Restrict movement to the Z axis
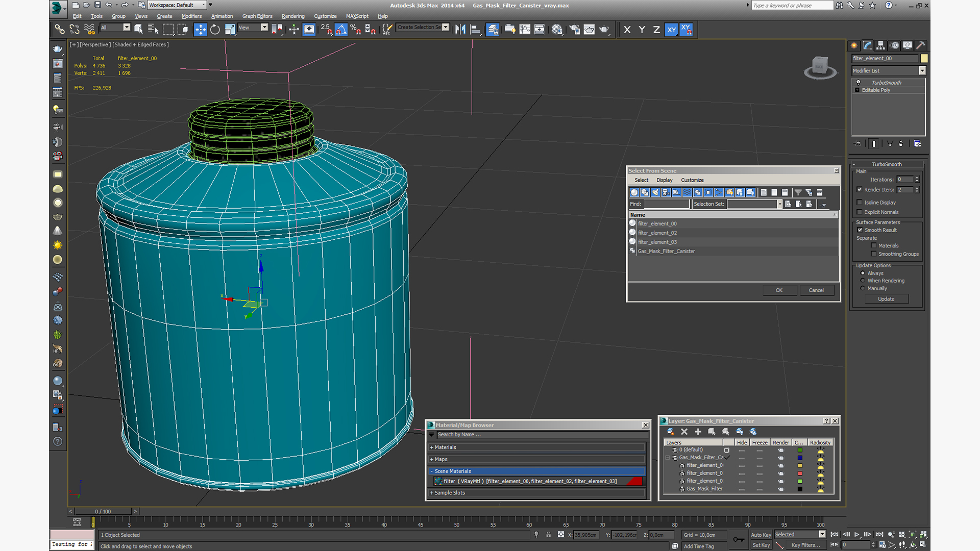Viewport: 980px width, 551px height. pyautogui.click(x=656, y=30)
